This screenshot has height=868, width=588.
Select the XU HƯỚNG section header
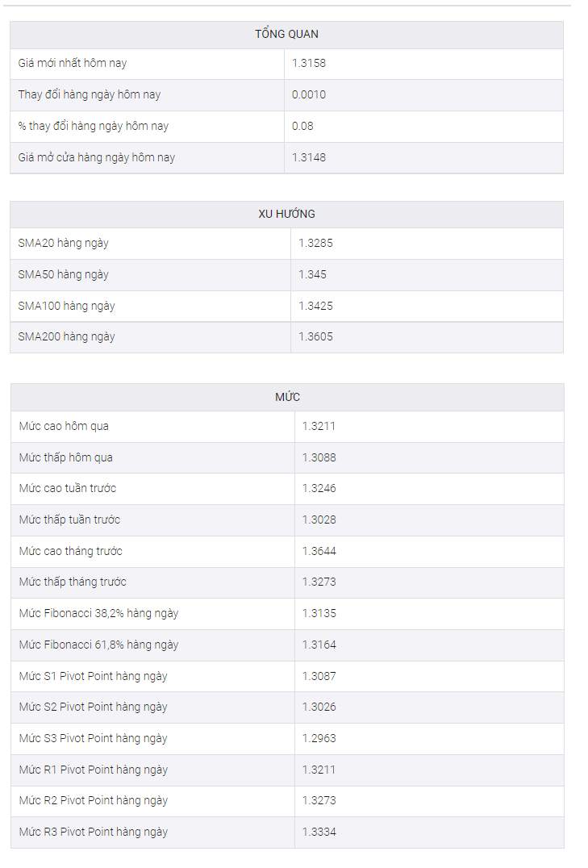[x=286, y=214]
